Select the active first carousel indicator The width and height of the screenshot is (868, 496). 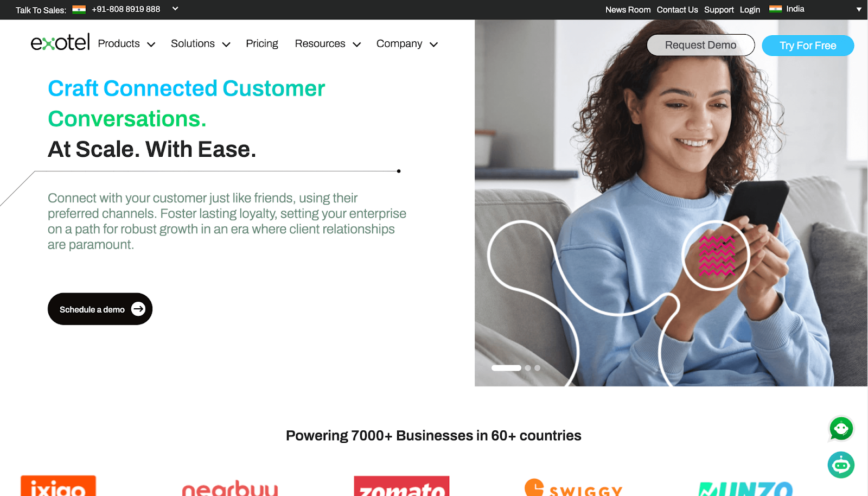[506, 368]
